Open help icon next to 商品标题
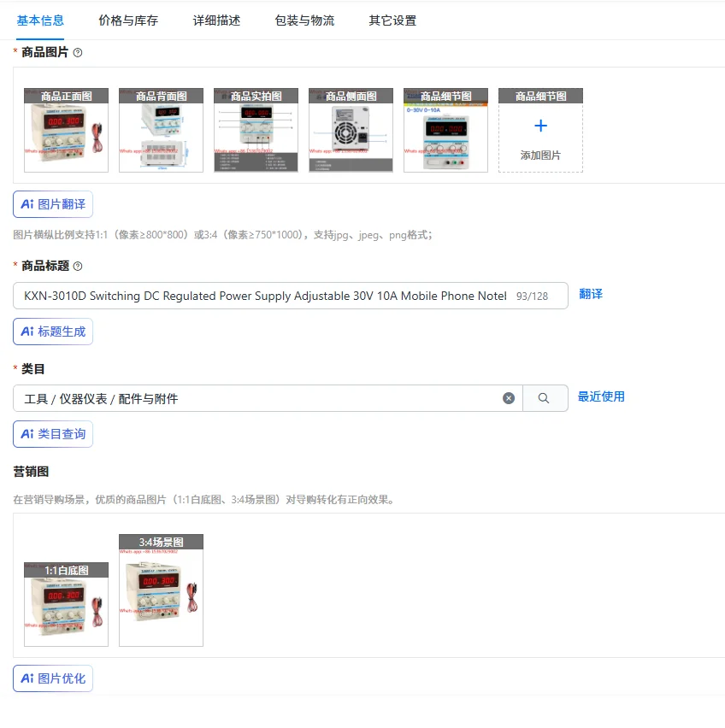The height and width of the screenshot is (728, 725). pyautogui.click(x=78, y=266)
